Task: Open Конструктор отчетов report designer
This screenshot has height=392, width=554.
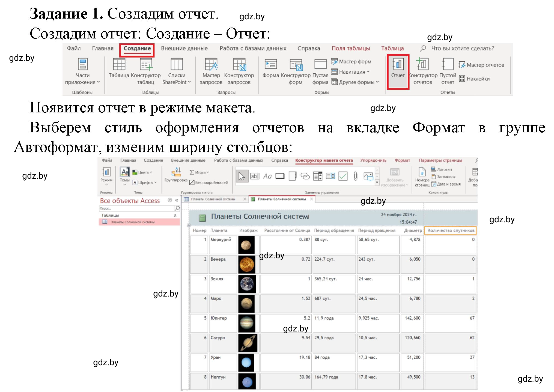Action: click(423, 71)
